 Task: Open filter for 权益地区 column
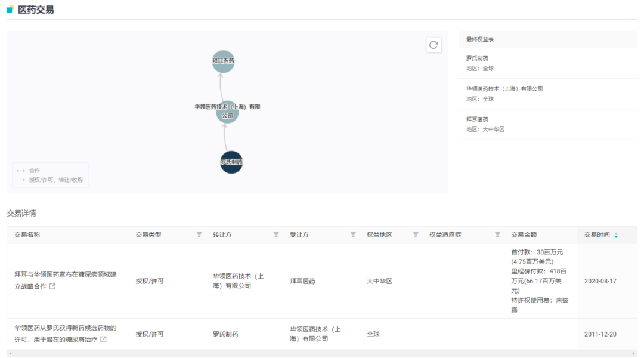(416, 234)
